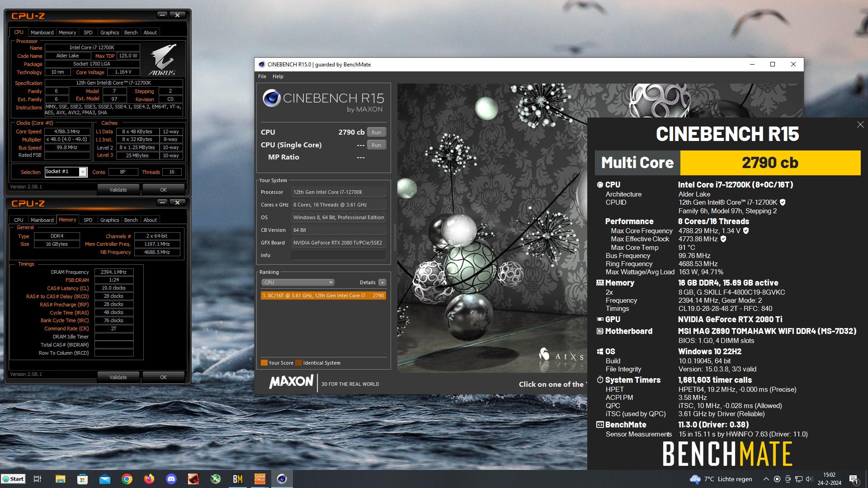This screenshot has height=488, width=868.
Task: Switch to Mainboard tab in upper CPU-Z
Action: tap(42, 33)
